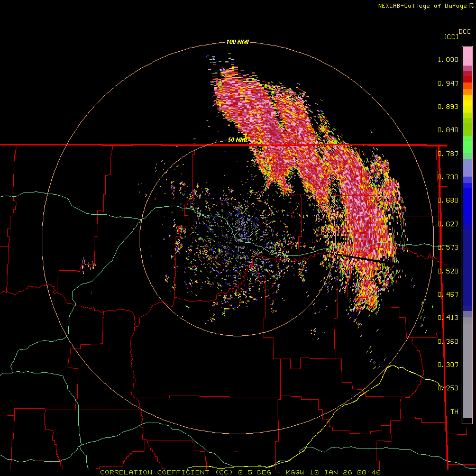Click the TH threshold label on the legend
The width and height of the screenshot is (476, 476).
454,412
